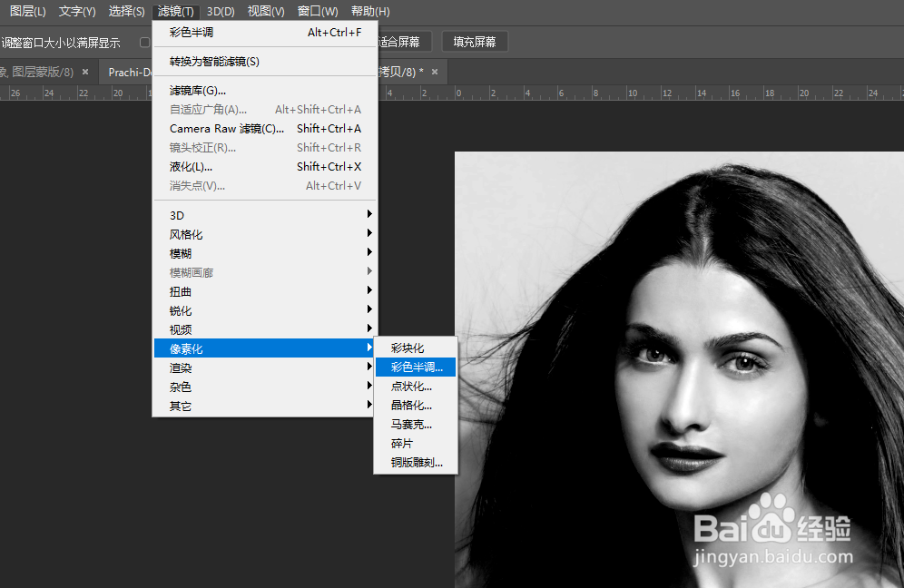Choose 铜版雕刻... filter
The height and width of the screenshot is (588, 904).
pyautogui.click(x=416, y=463)
